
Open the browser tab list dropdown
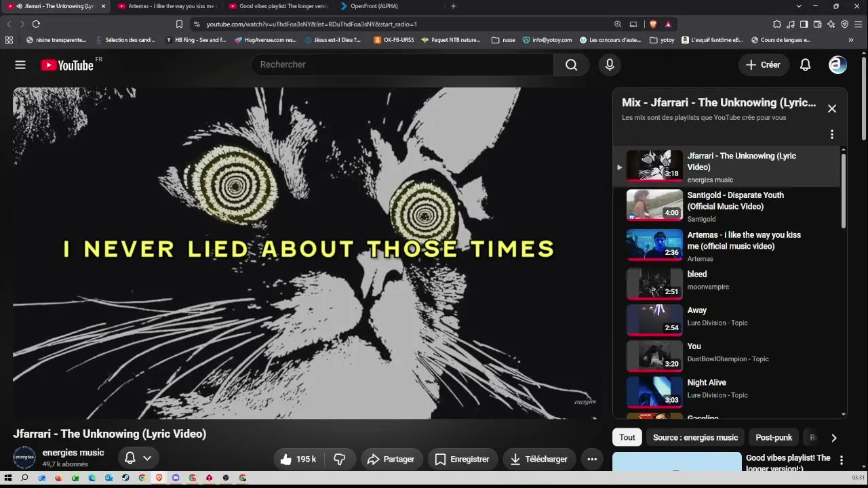(799, 6)
